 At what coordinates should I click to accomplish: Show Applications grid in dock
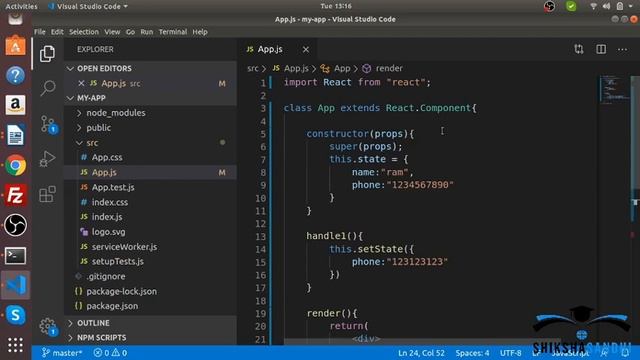pyautogui.click(x=15, y=345)
